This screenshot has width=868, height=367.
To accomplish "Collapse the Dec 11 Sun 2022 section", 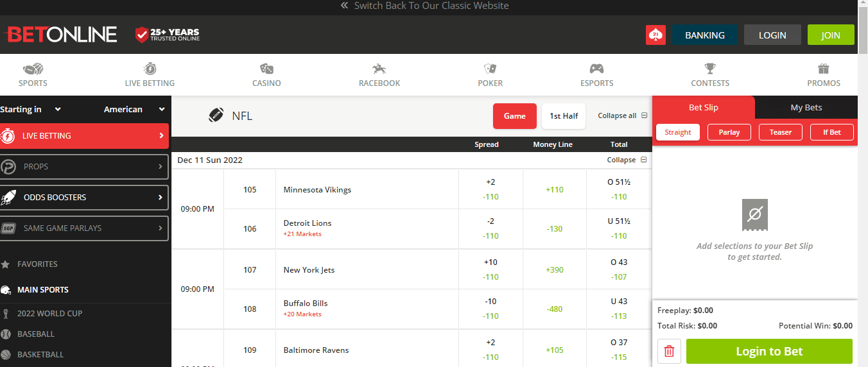I will (x=627, y=160).
